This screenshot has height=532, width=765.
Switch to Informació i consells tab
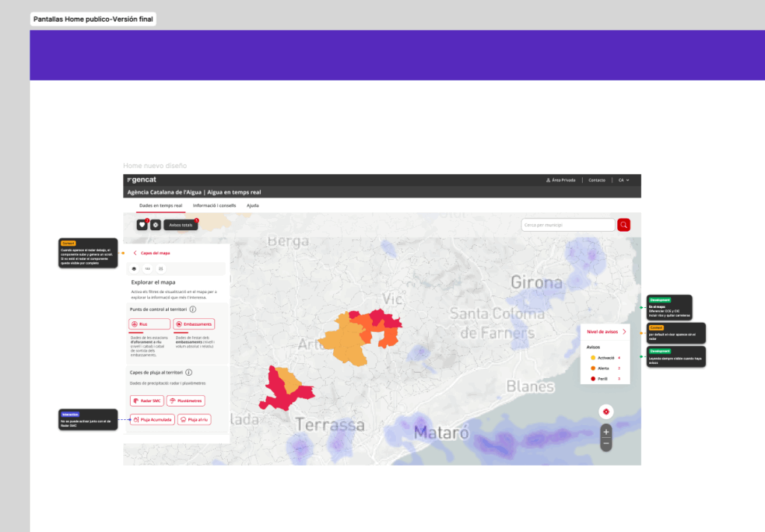pyautogui.click(x=214, y=205)
